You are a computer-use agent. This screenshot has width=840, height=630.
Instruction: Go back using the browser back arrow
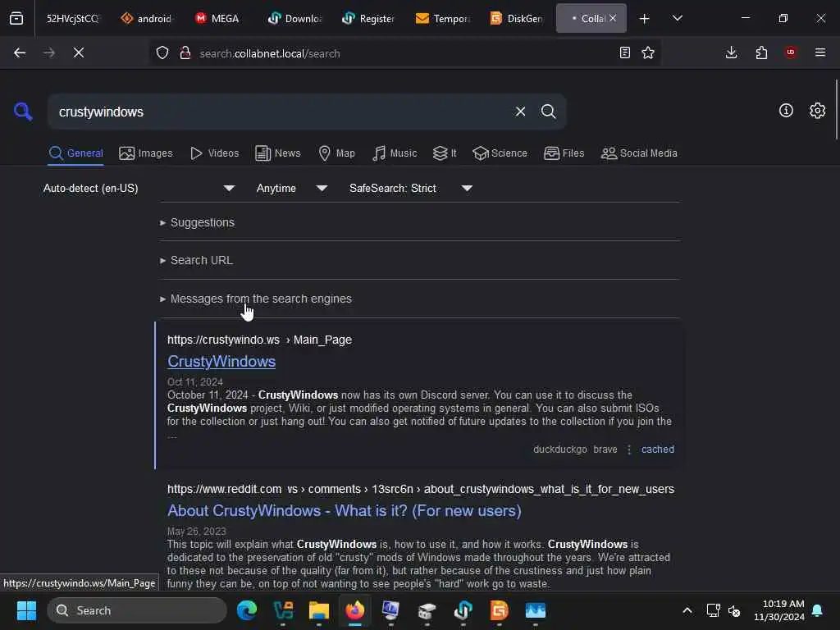[x=20, y=52]
